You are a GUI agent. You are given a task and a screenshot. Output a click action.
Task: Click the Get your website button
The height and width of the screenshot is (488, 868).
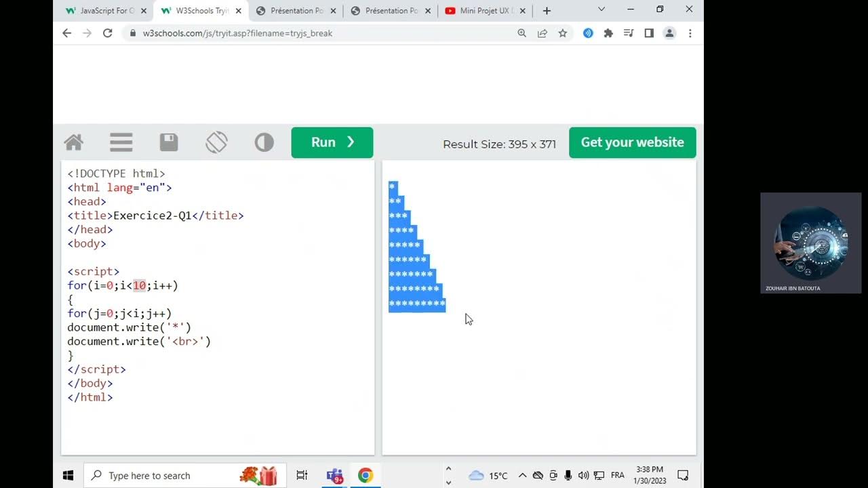coord(632,142)
